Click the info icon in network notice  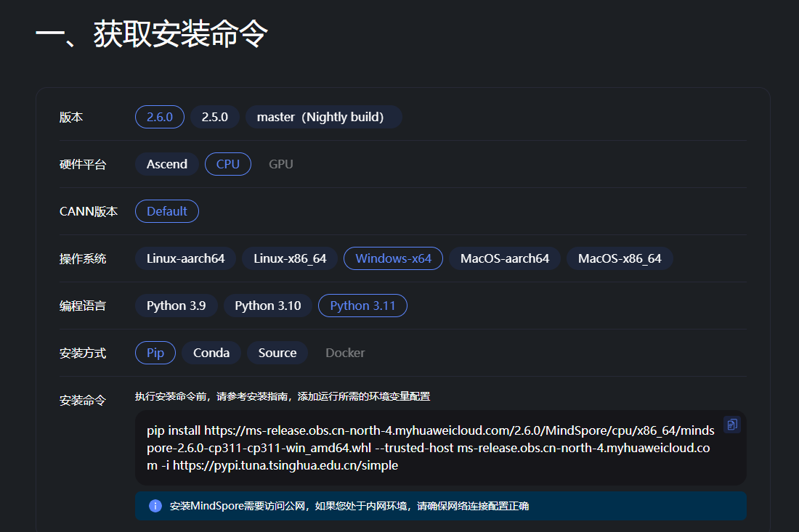click(x=155, y=506)
